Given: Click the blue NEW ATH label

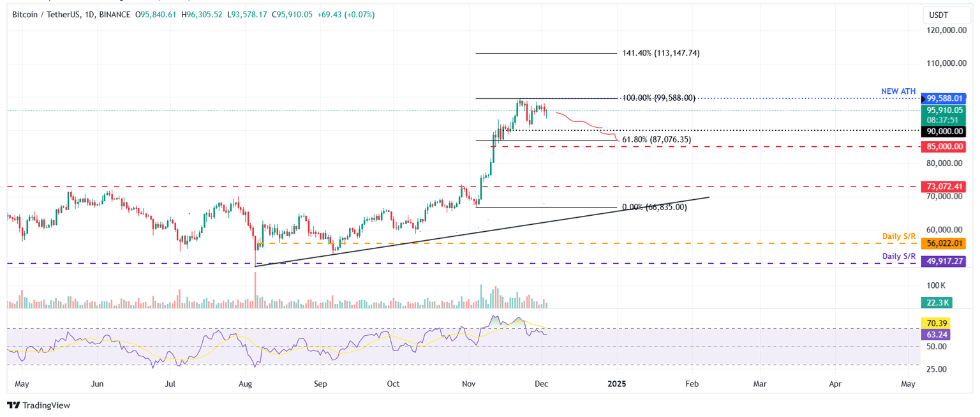Looking at the screenshot, I should point(898,91).
